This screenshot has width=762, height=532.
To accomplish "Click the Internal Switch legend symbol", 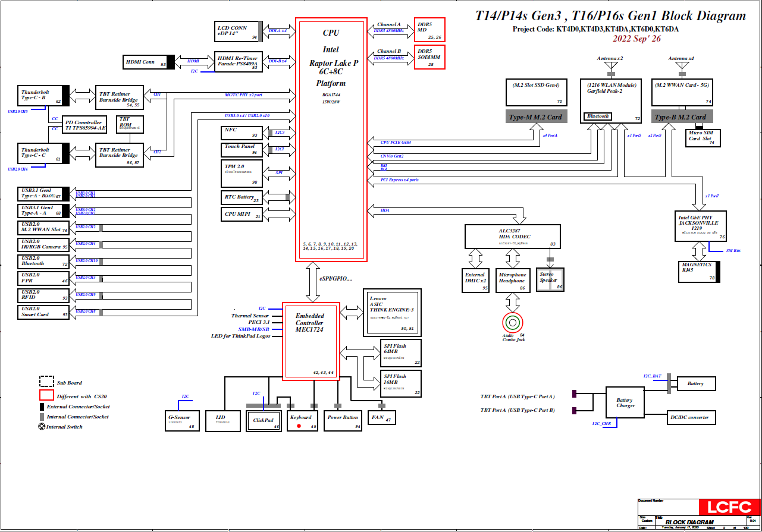I will pos(42,427).
